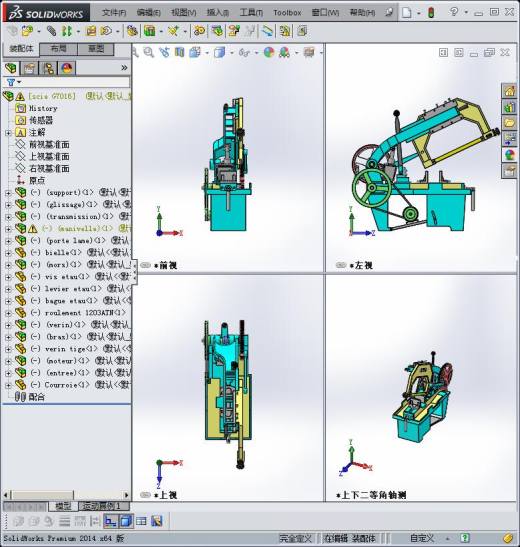The width and height of the screenshot is (520, 547).
Task: Click the Linear Component Pattern icon
Action: pyautogui.click(x=66, y=31)
